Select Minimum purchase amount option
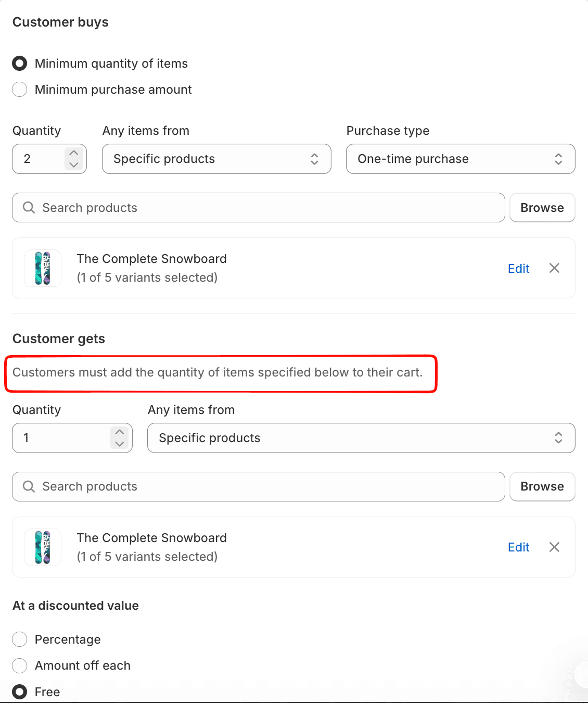The height and width of the screenshot is (703, 588). coord(20,90)
